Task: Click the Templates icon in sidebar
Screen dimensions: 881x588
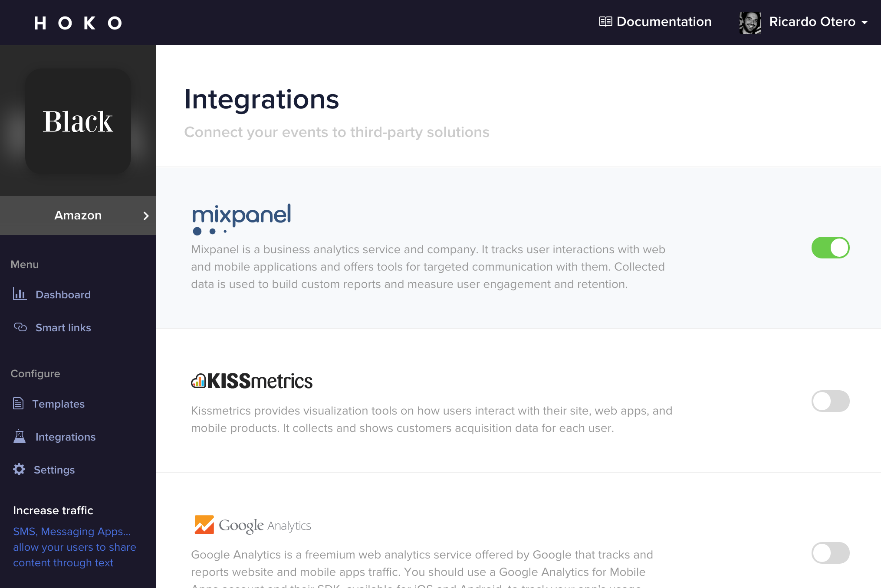Action: coord(19,404)
